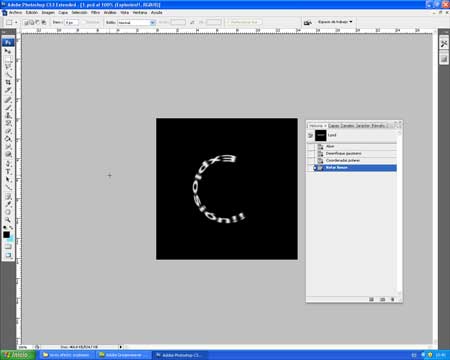Open the tool preset picker arrow
The width and height of the screenshot is (450, 360).
[16, 22]
